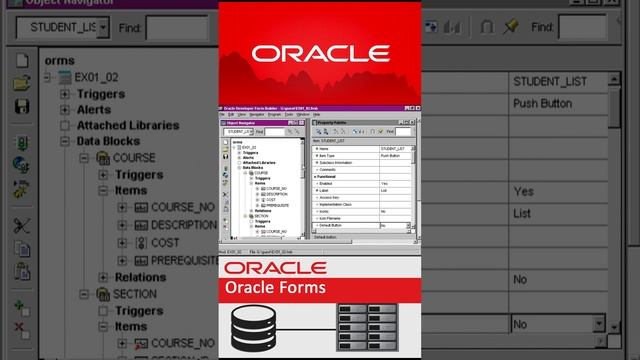The width and height of the screenshot is (640, 360).
Task: Click the Inherit icon left of the Property Class icon
Action: [x=431, y=27]
